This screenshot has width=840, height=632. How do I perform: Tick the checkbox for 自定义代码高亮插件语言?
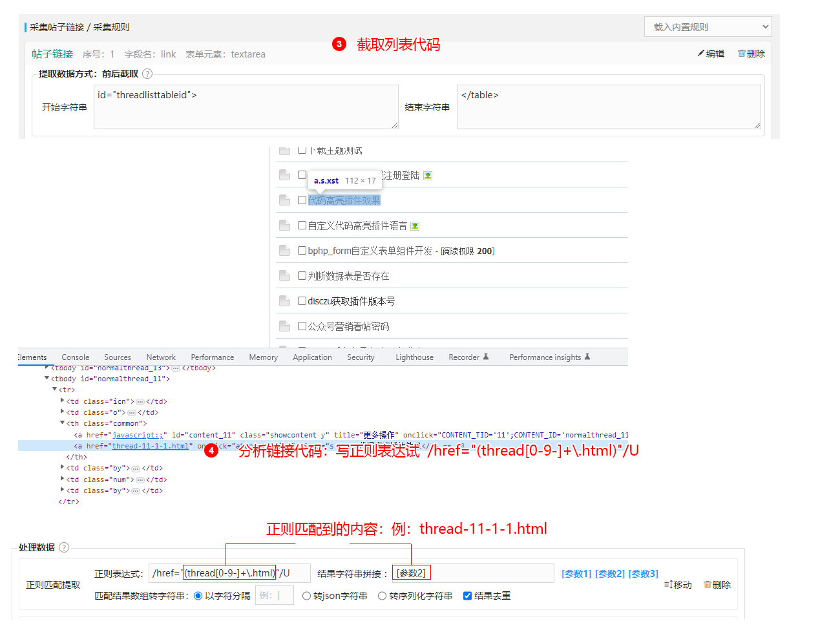pos(302,226)
